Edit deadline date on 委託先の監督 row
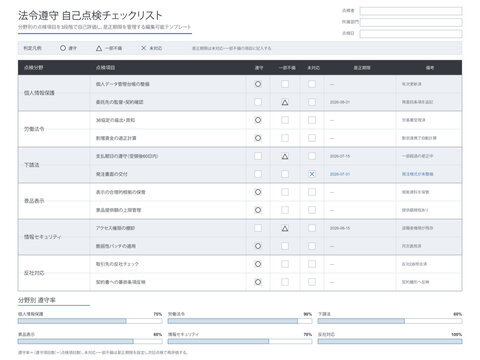 click(340, 102)
